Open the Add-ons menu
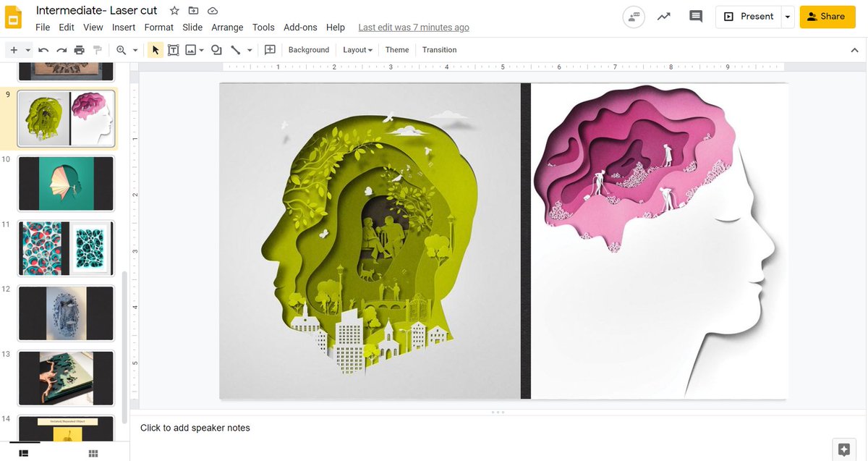 tap(300, 28)
